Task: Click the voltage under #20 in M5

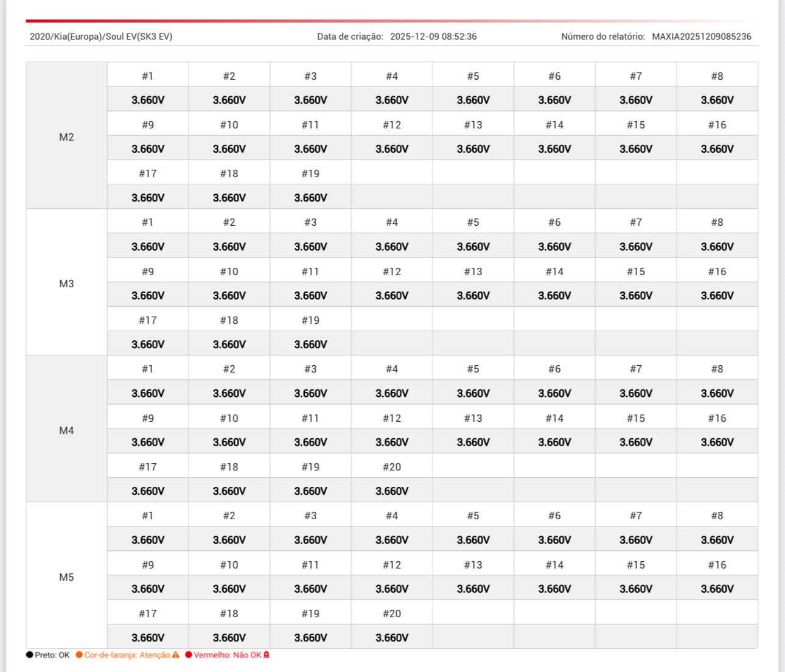Action: (392, 637)
